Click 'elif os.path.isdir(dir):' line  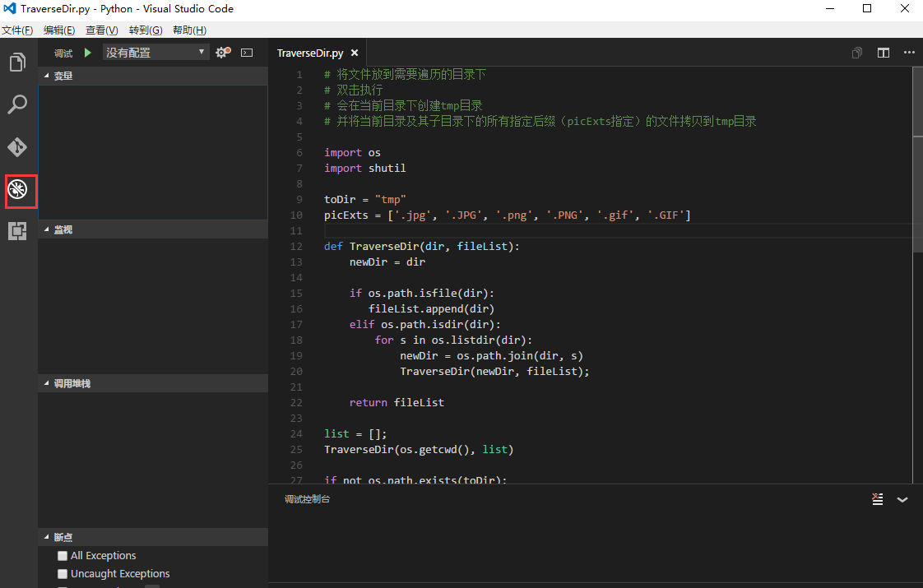[425, 324]
